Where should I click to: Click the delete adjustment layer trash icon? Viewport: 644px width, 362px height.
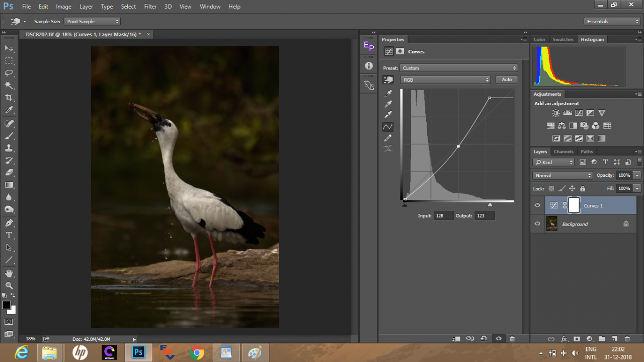(x=512, y=339)
